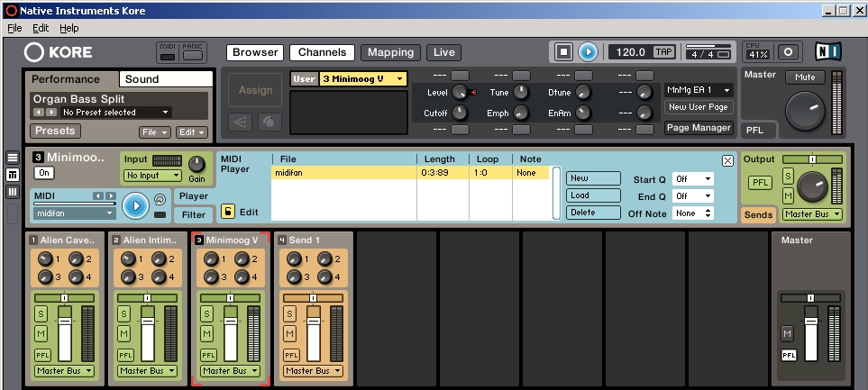Go to next preset for Organ Bass Split
This screenshot has width=868, height=390.
point(51,113)
